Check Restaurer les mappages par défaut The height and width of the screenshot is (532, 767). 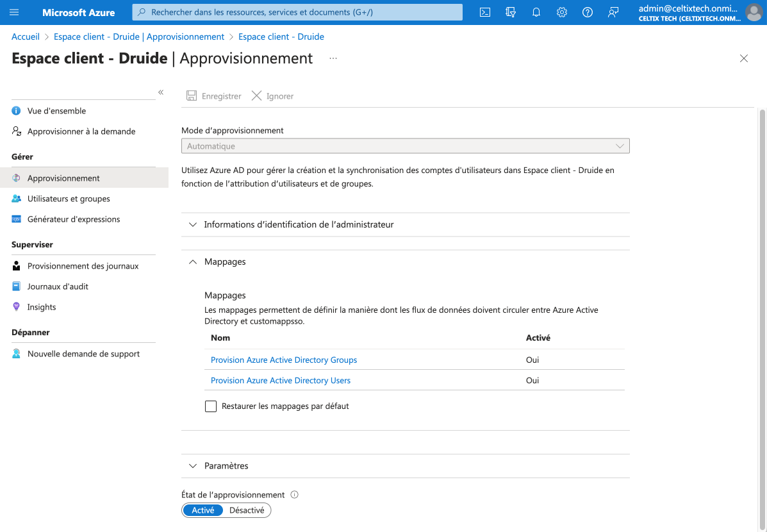click(x=211, y=406)
